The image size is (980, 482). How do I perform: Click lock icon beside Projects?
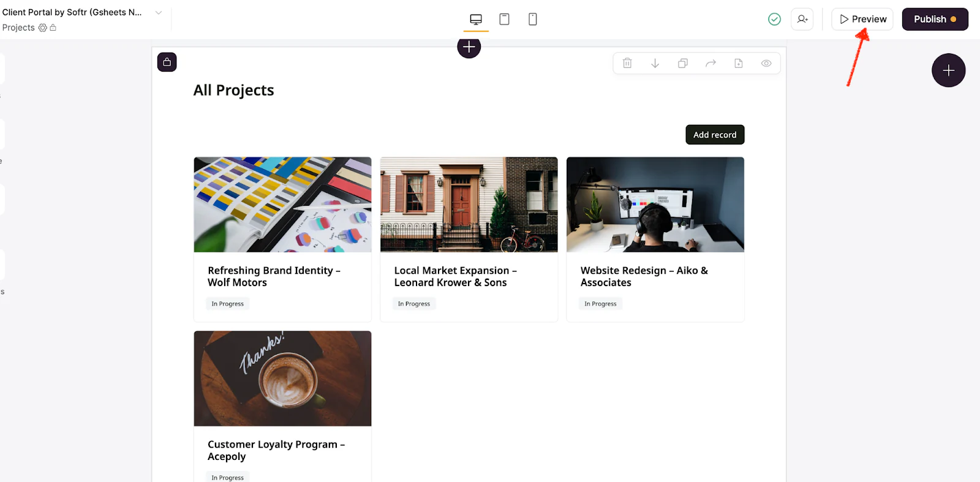point(53,28)
